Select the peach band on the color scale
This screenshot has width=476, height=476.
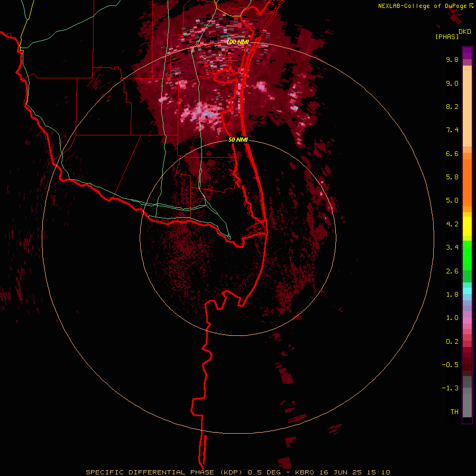(x=467, y=108)
